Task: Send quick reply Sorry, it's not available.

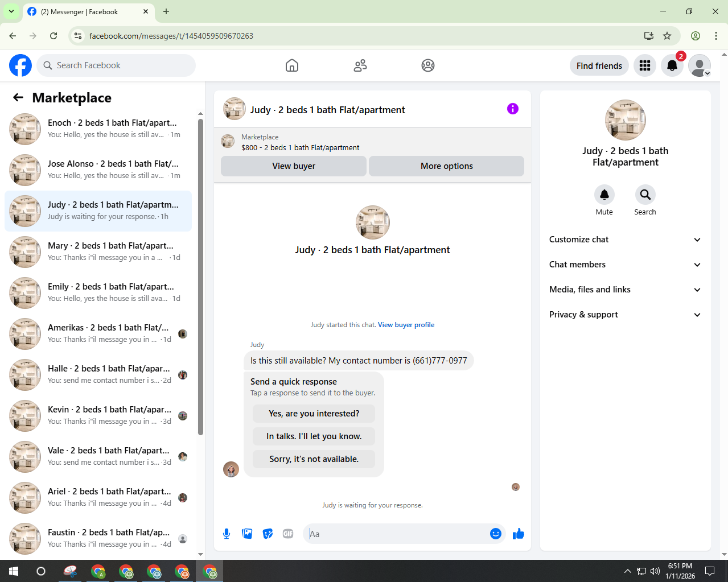Action: click(x=314, y=459)
